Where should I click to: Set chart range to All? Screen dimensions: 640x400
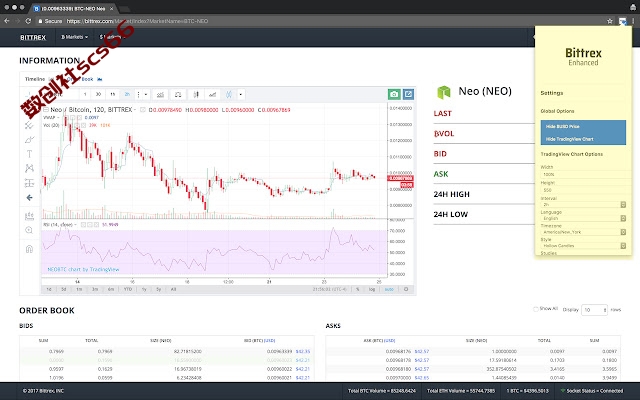(173, 289)
